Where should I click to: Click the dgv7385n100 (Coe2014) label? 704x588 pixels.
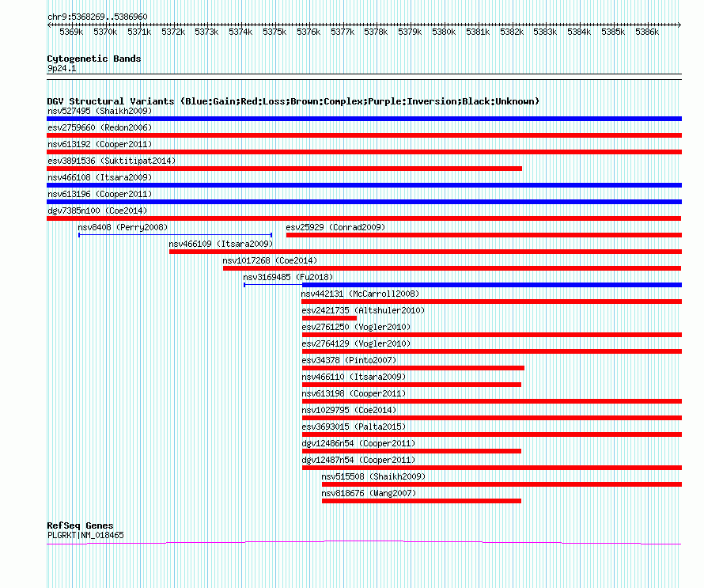97,211
